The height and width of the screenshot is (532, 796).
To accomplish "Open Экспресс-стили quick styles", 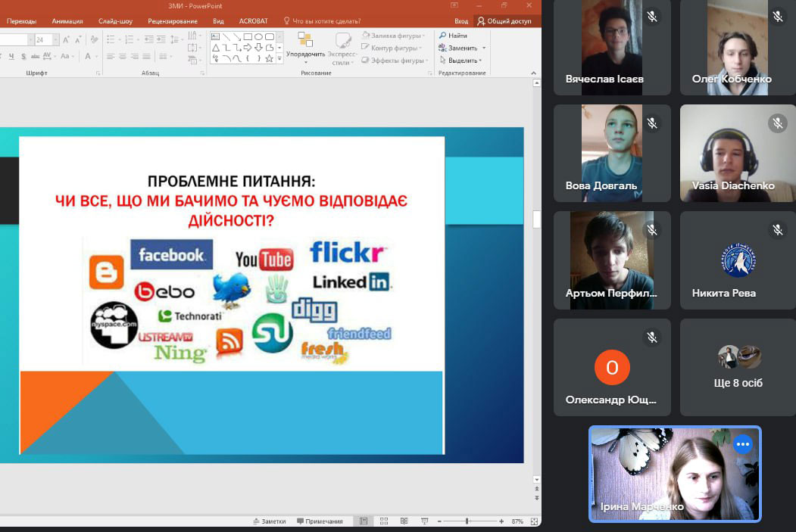I will tap(342, 48).
